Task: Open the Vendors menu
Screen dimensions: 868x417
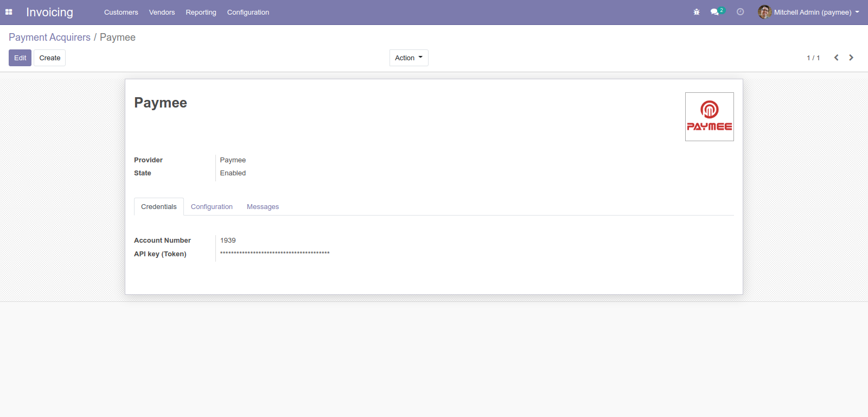Action: coord(162,12)
